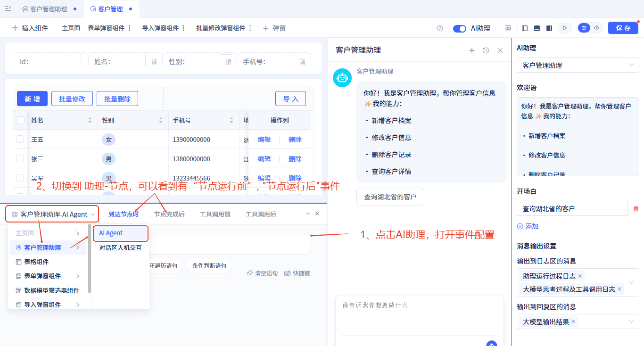Click the play preview button
The height and width of the screenshot is (346, 644).
564,28
